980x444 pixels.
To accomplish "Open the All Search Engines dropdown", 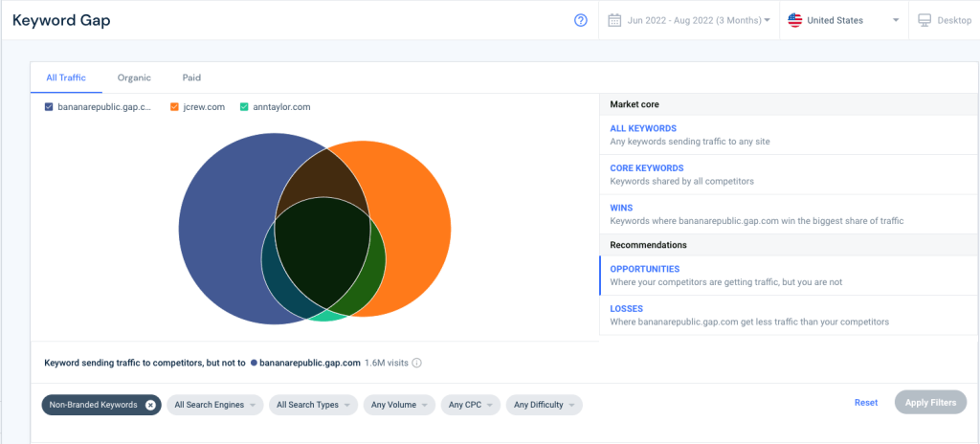I will (x=215, y=405).
